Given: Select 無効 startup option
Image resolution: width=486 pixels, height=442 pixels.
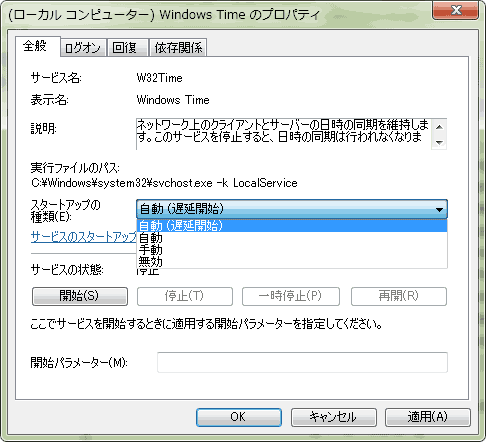Looking at the screenshot, I should pos(292,262).
